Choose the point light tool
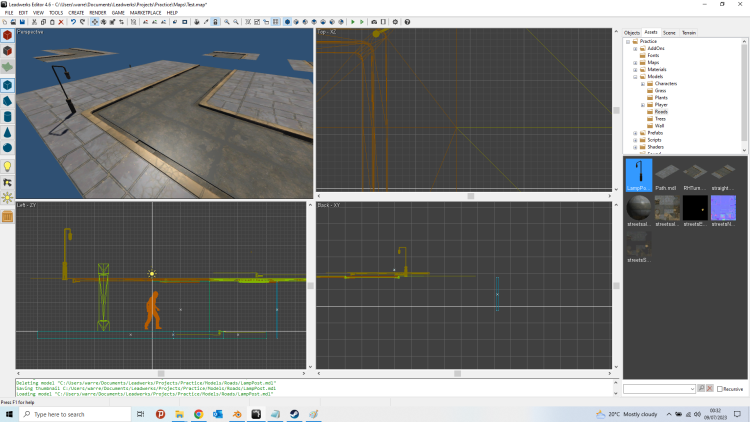Screen dimensions: 750x422 click(x=7, y=167)
